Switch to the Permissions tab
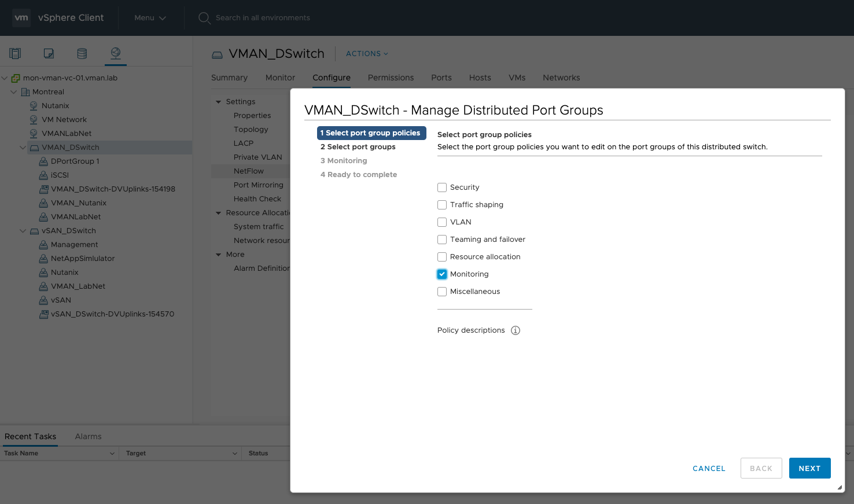This screenshot has height=504, width=854. point(391,78)
